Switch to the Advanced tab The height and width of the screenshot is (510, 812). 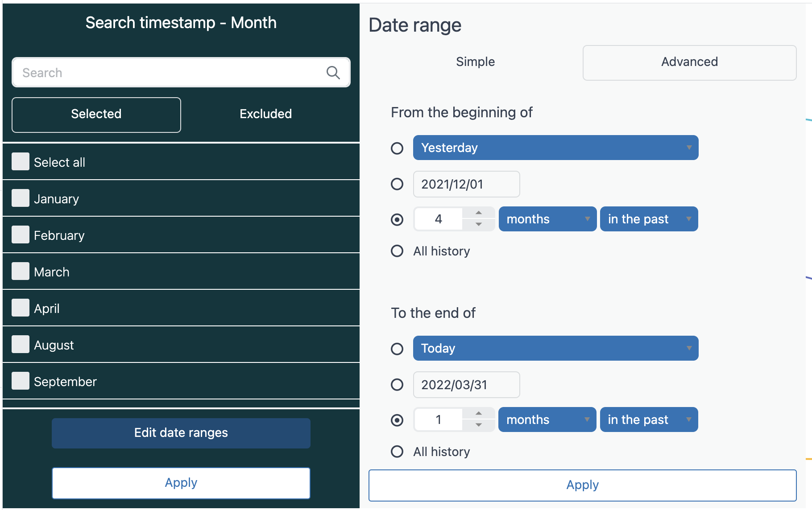(x=689, y=62)
